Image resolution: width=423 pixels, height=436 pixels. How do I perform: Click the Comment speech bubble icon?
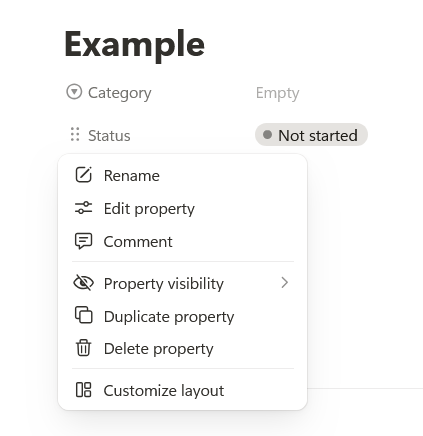click(x=83, y=241)
